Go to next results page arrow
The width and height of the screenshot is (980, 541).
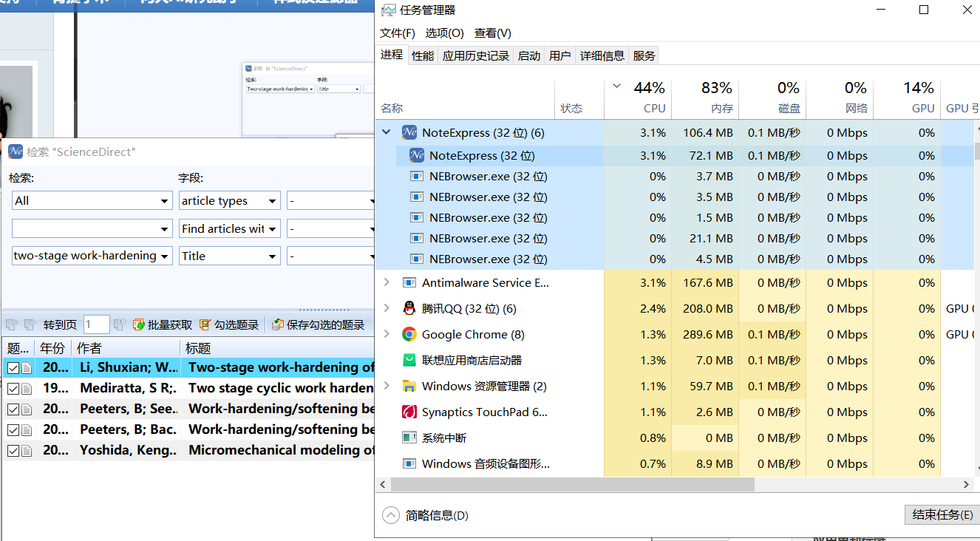(30, 324)
